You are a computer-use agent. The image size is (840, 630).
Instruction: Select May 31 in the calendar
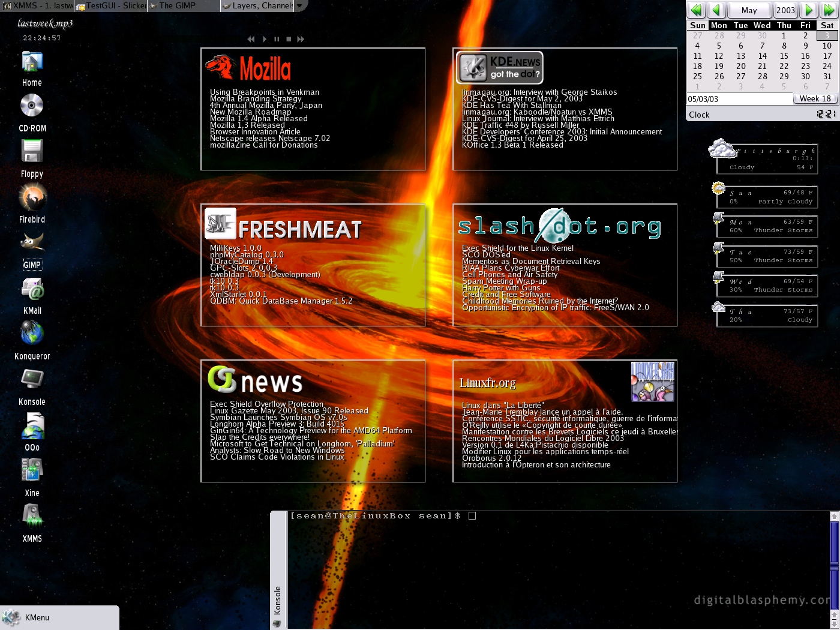tap(827, 76)
